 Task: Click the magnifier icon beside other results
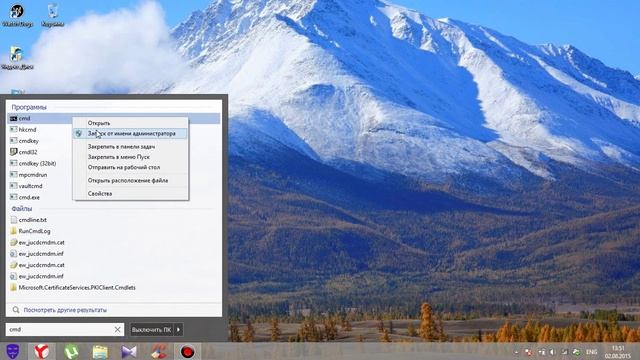16,310
